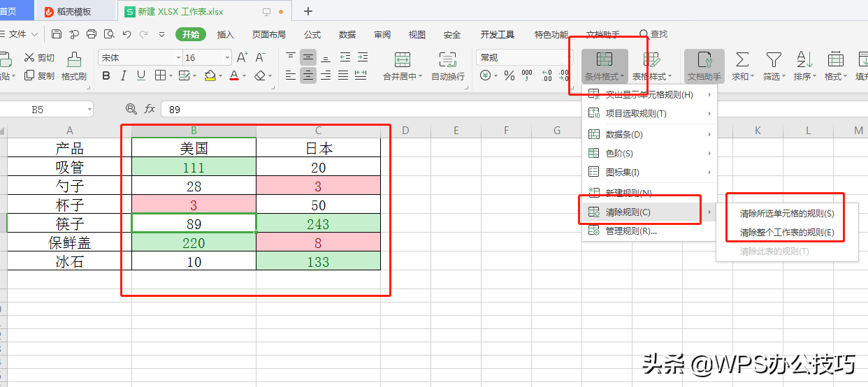Redo the last undone action
This screenshot has width=868, height=387.
click(143, 34)
